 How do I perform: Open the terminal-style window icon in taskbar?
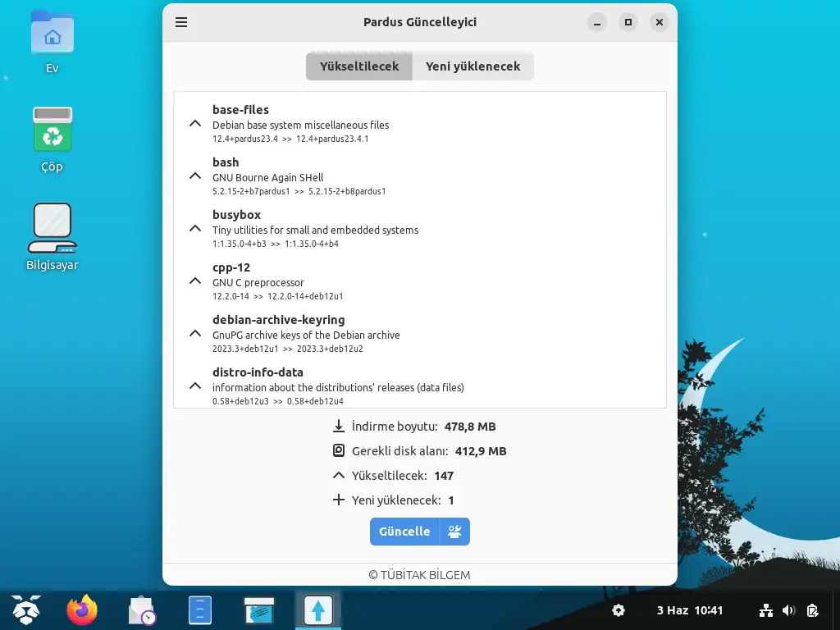point(258,610)
